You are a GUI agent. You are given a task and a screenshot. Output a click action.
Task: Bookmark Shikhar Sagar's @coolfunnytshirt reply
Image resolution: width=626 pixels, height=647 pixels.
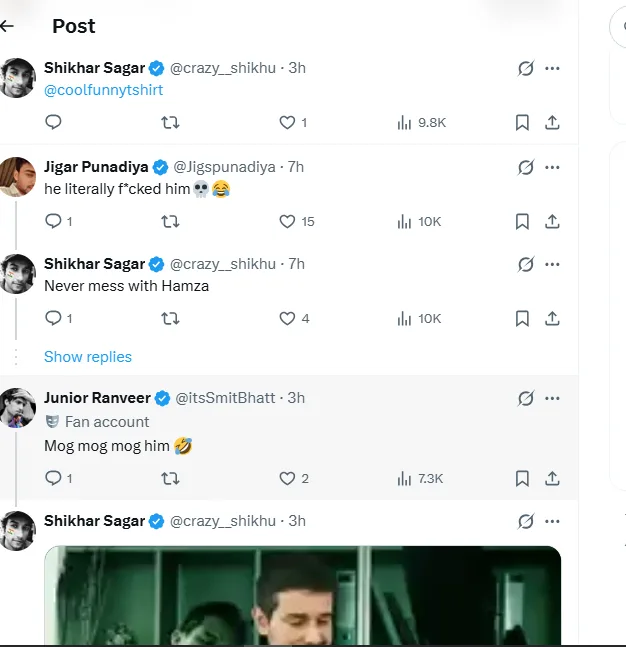click(x=522, y=123)
